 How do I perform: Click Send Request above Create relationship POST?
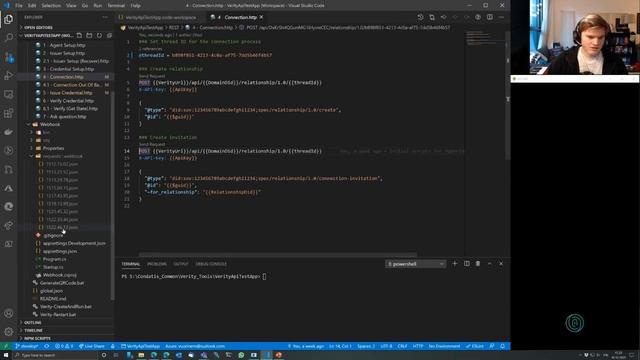coord(152,76)
